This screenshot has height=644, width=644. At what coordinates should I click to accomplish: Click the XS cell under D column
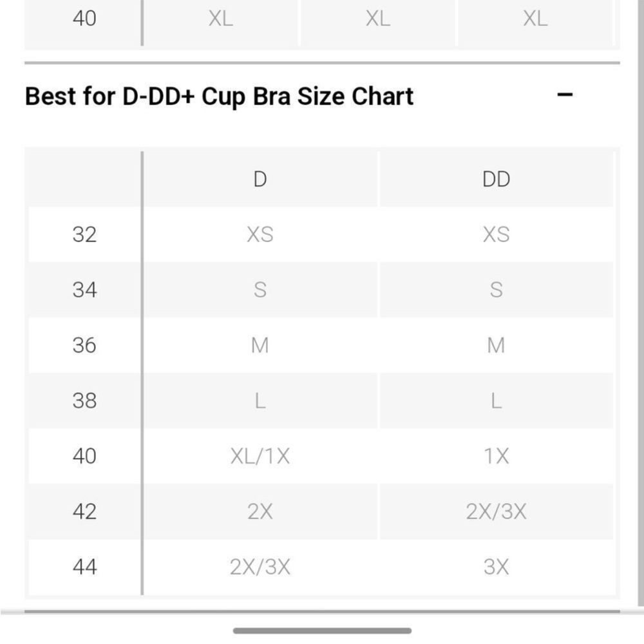260,234
